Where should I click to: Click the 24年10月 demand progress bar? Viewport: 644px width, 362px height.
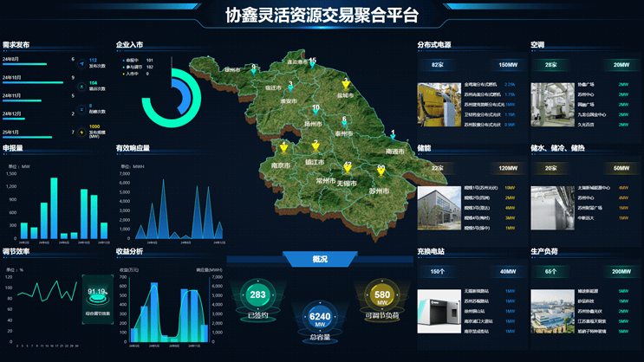tap(33, 84)
